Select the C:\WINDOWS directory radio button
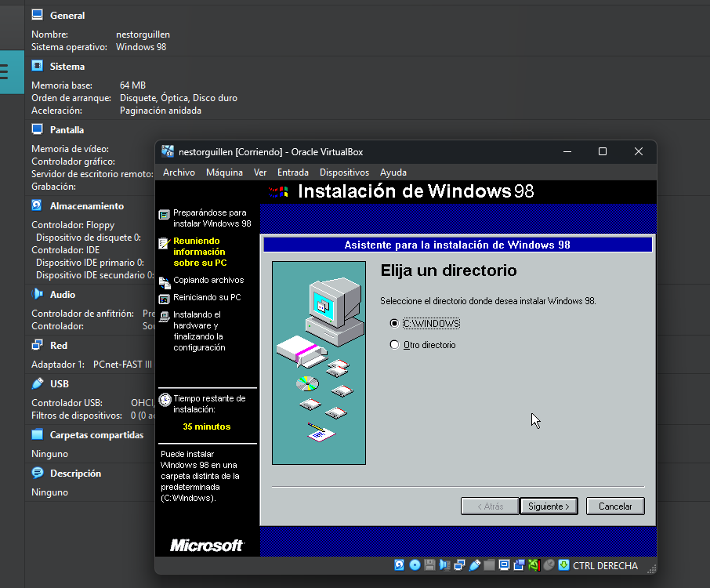This screenshot has width=710, height=588. pyautogui.click(x=394, y=323)
